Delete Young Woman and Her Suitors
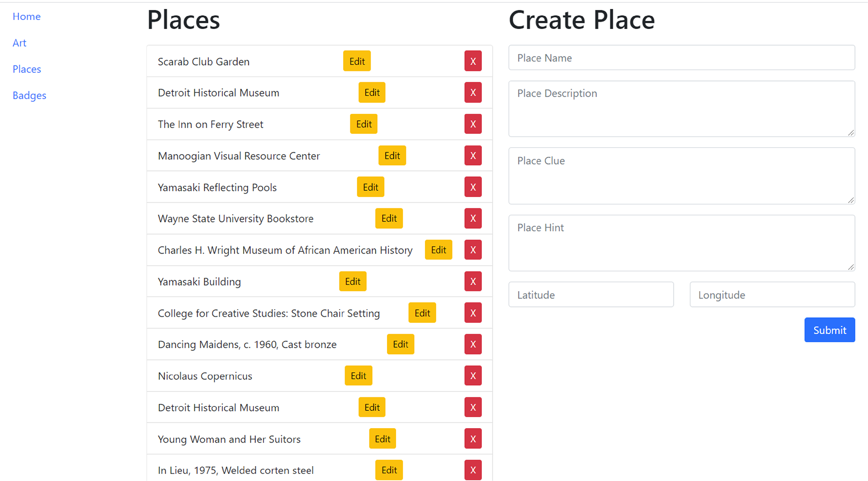This screenshot has height=481, width=868. [473, 439]
